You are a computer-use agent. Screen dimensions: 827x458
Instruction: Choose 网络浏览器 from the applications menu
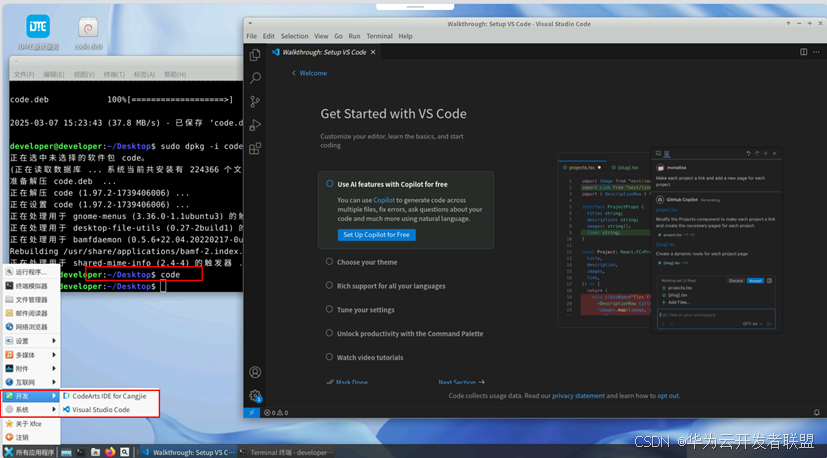point(31,327)
